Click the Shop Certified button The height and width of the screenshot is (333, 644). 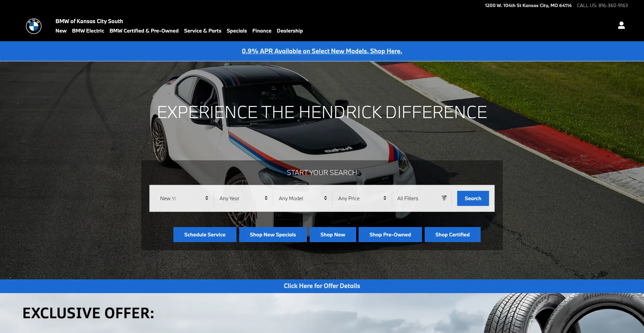pos(452,234)
